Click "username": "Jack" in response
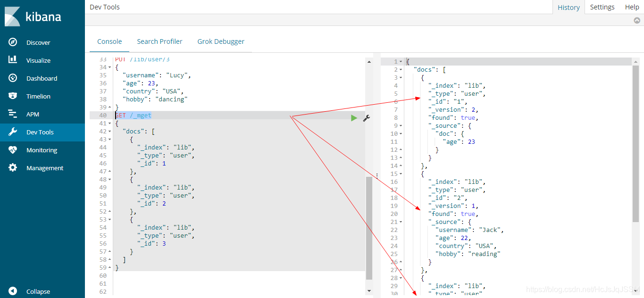The image size is (644, 298). pos(470,230)
